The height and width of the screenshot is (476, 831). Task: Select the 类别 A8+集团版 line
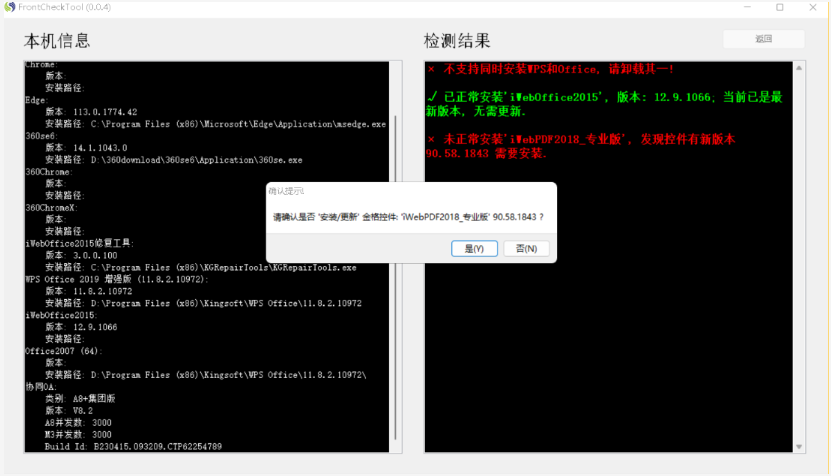tap(80, 399)
